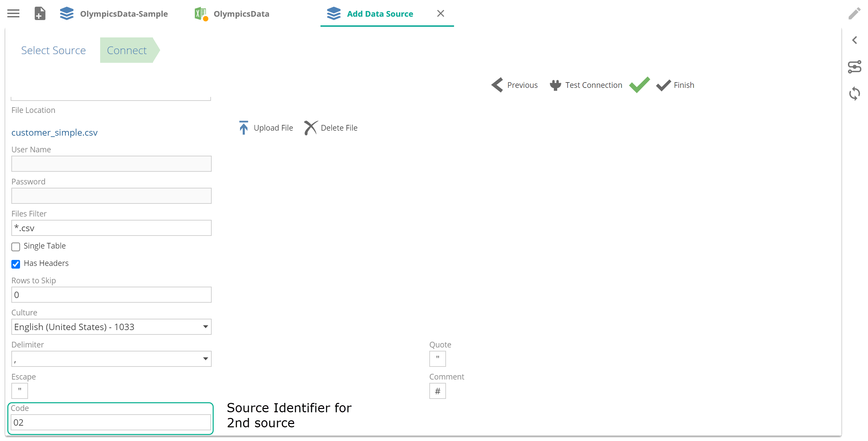Screen dimensions: 868x441
Task: Click the customer_simple.csv file link
Action: click(54, 132)
